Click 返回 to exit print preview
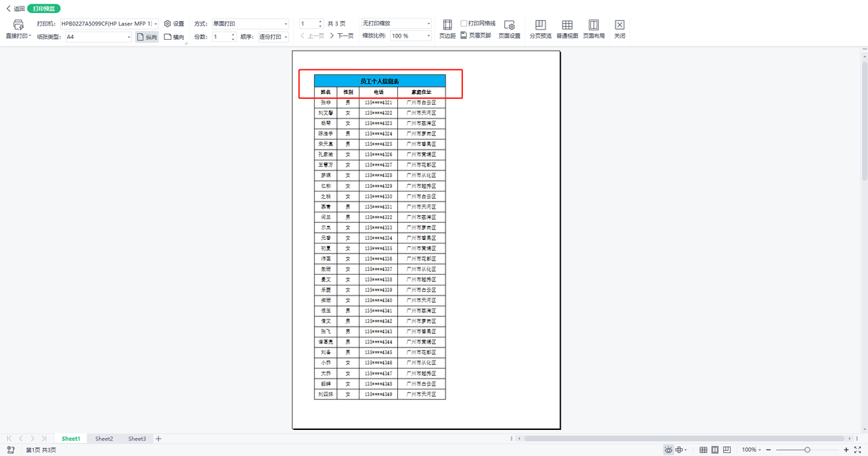The height and width of the screenshot is (456, 868). [15, 9]
